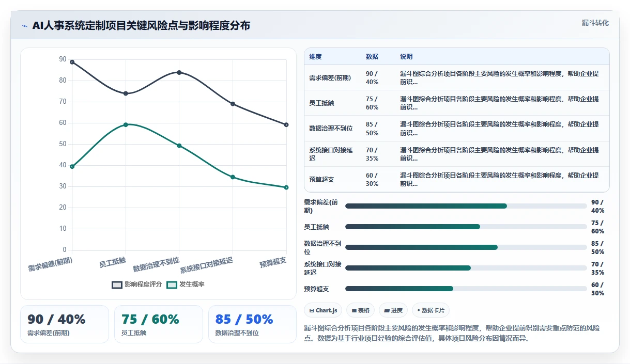Click the 发生概率 point at 数据治理不到位
The width and height of the screenshot is (630, 364).
coord(179,146)
